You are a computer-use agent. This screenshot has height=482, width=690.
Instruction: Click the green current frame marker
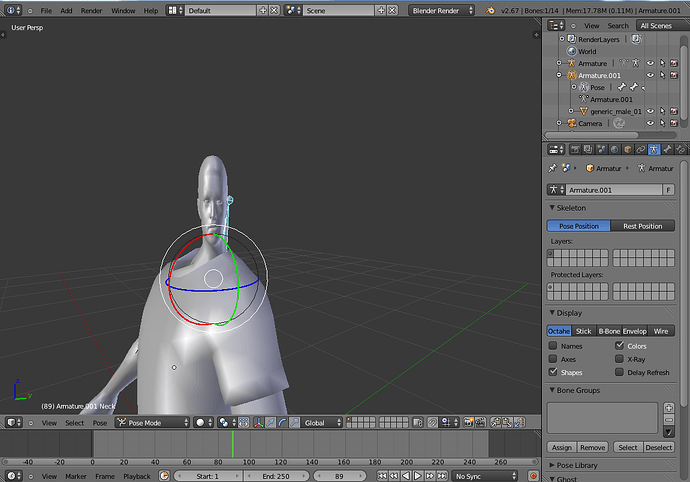233,444
